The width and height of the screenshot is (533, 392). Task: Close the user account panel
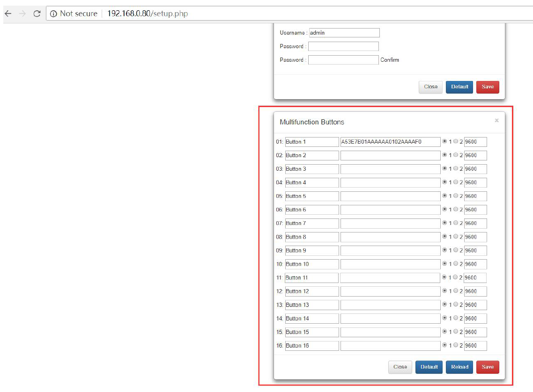(x=431, y=87)
